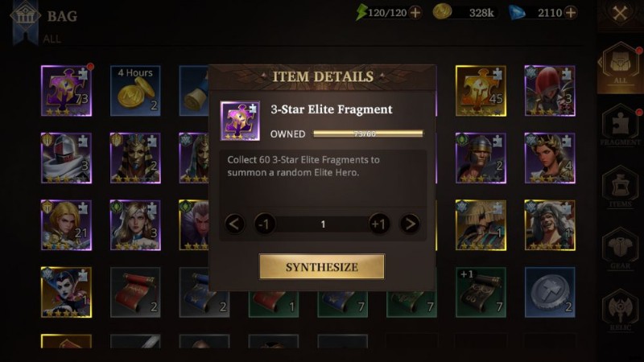
Task: Decrease quantity with the -1 button
Action: (265, 224)
